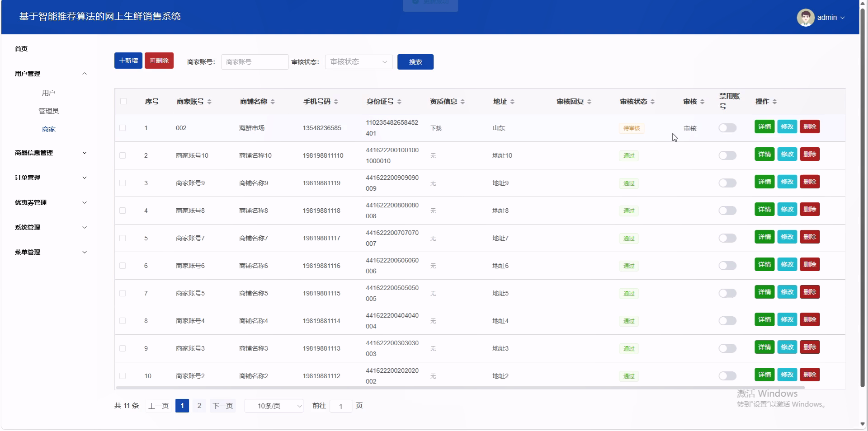Go to page 2 in pagination
This screenshot has height=431, width=868.
pos(199,406)
